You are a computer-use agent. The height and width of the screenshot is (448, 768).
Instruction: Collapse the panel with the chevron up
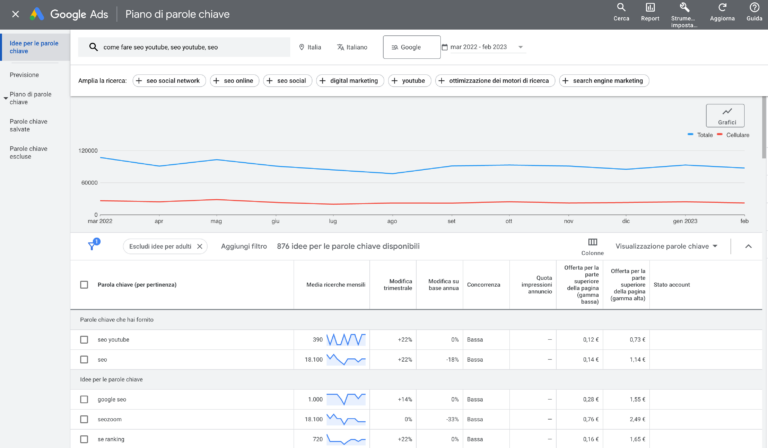(x=748, y=246)
